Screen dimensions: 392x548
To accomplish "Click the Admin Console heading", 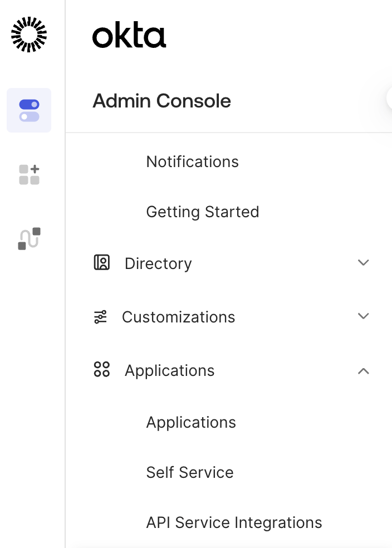I will click(x=162, y=101).
